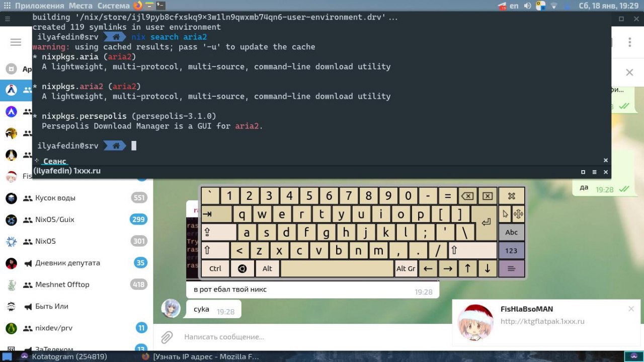Screen dimensions: 644x362
Task: Open the Activities grid icon top-left
Action: (7, 6)
